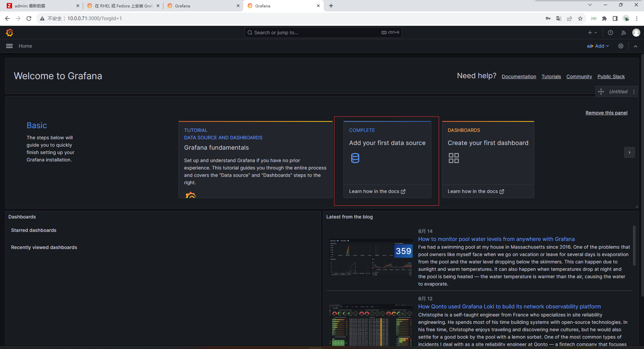Click the browser profile avatar icon
The height and width of the screenshot is (349, 644).
(626, 18)
